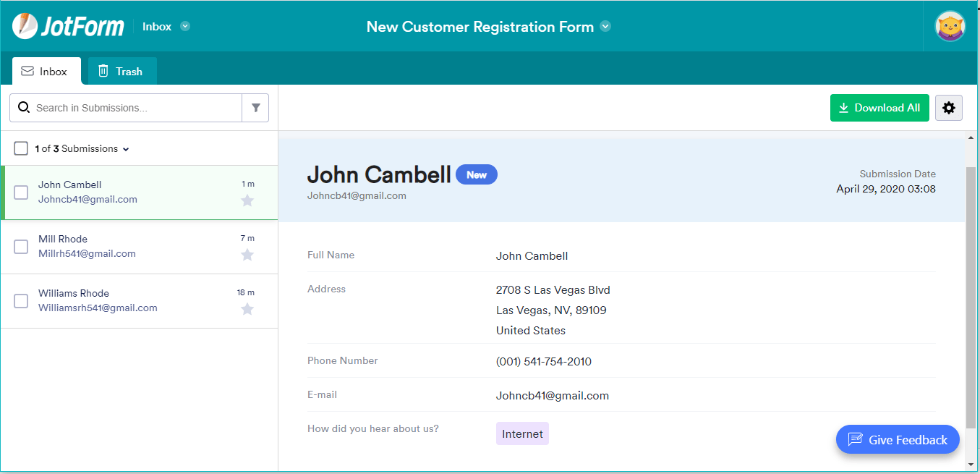Click the JotForm logo

coord(68,27)
